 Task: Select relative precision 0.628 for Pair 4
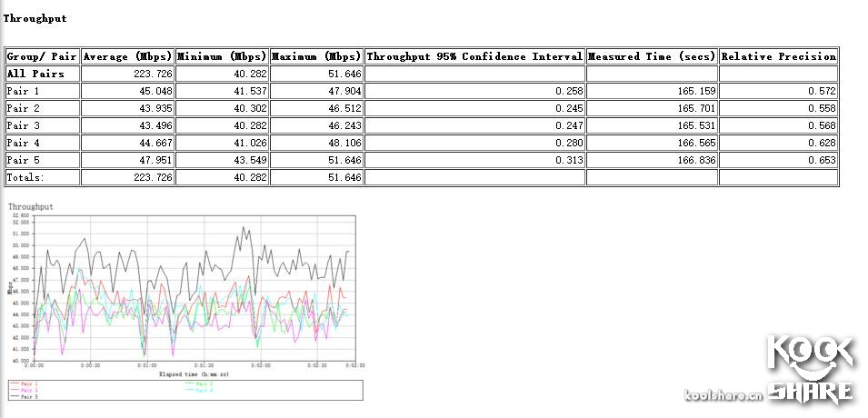coord(822,143)
